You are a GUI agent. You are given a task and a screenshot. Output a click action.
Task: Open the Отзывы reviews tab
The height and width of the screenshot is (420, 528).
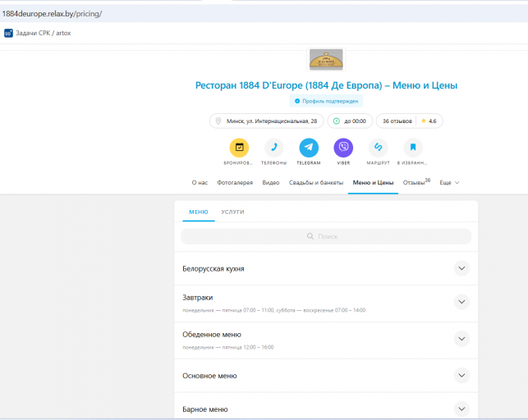click(416, 182)
